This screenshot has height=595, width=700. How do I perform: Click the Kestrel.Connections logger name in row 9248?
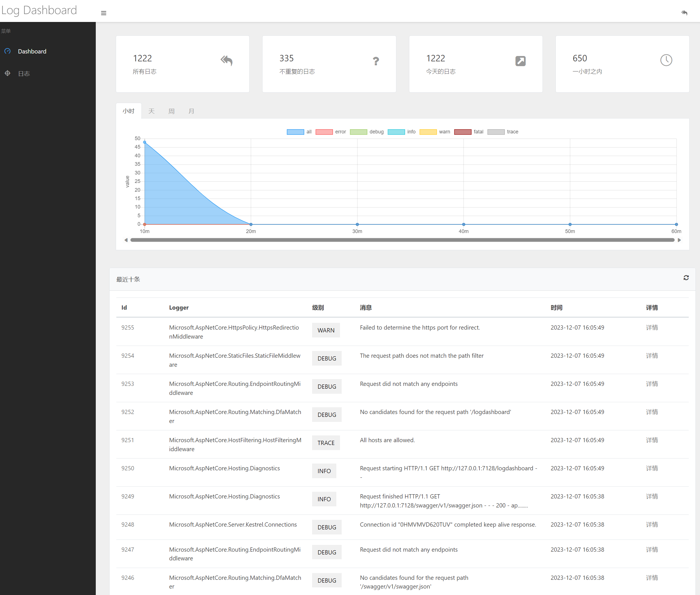coord(233,525)
